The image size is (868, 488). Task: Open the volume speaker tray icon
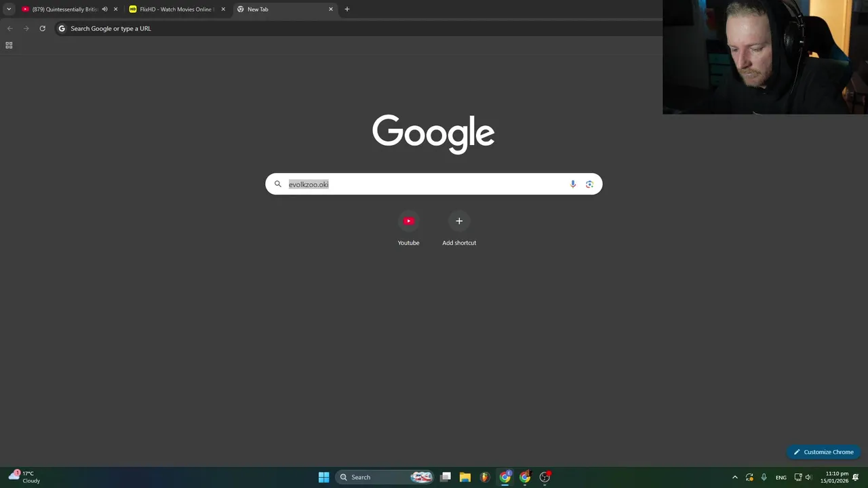pos(808,477)
